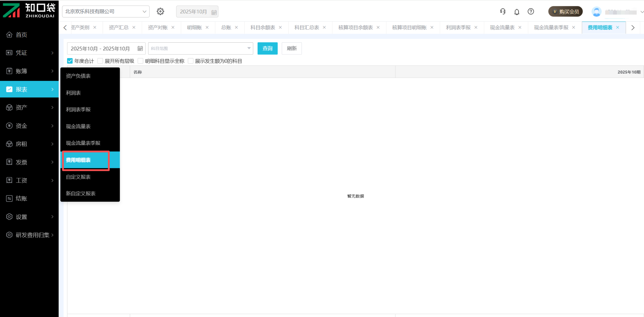This screenshot has height=317, width=644.
Task: Close the 现金流量表 tab
Action: coord(520,28)
